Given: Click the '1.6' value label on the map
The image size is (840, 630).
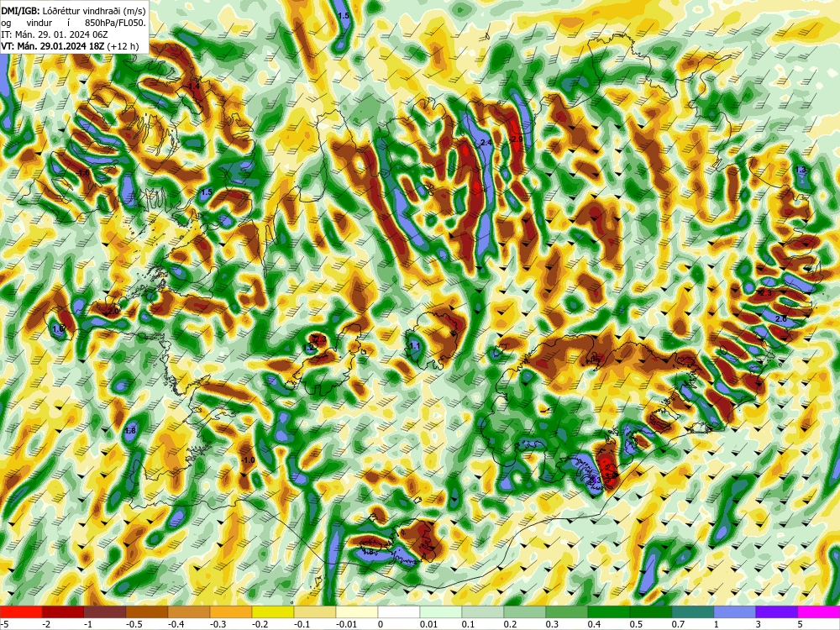Looking at the screenshot, I should point(59,328).
